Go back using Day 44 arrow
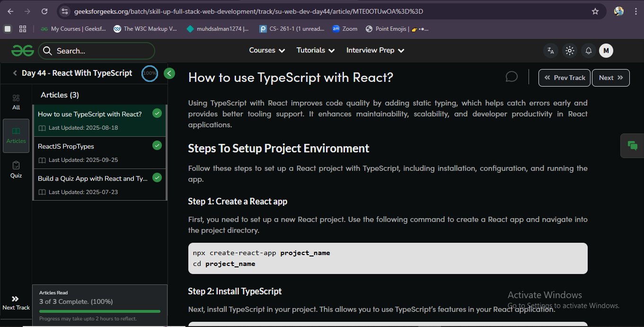The width and height of the screenshot is (644, 327). (15, 73)
